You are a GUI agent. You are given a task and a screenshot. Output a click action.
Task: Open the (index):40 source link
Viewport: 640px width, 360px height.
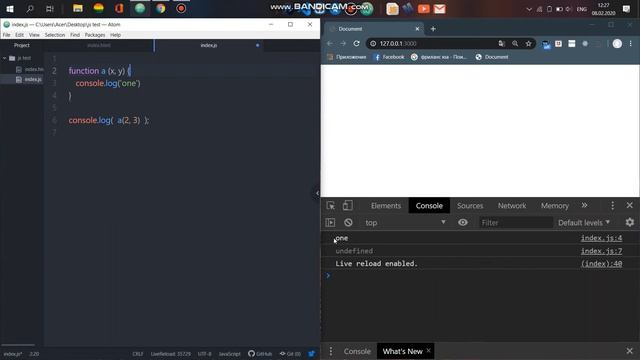(x=601, y=264)
